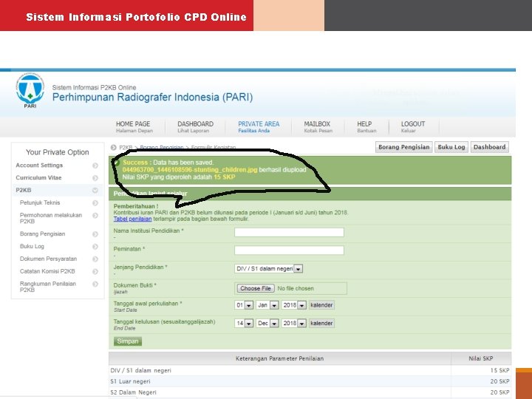Click arrow icon next to Curriculum Vitae
The image size is (532, 399).
(95, 178)
